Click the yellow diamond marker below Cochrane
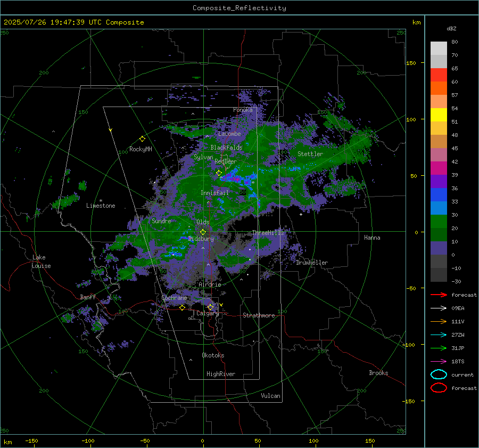 coord(182,307)
